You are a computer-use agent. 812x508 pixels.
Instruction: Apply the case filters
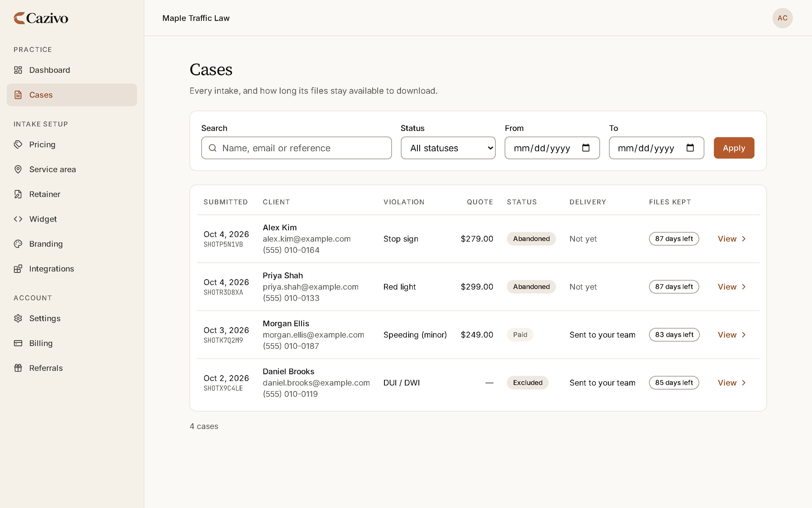[x=734, y=148]
